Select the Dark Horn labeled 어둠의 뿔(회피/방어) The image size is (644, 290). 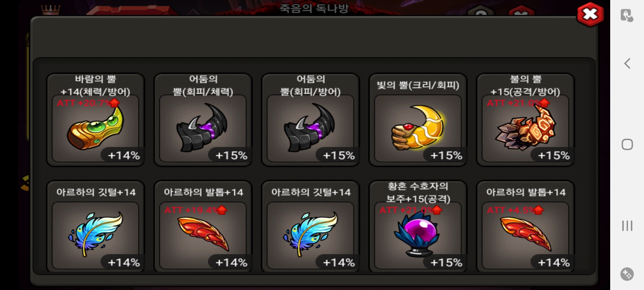310,120
